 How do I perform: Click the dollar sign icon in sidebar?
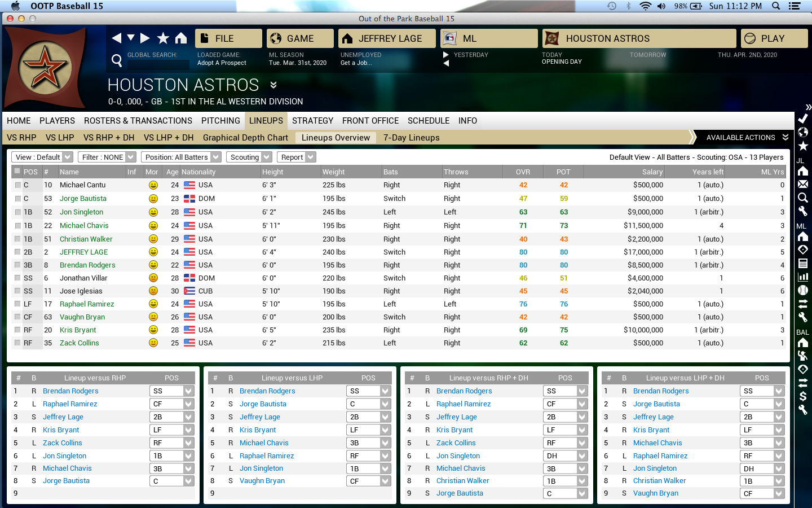tap(803, 396)
